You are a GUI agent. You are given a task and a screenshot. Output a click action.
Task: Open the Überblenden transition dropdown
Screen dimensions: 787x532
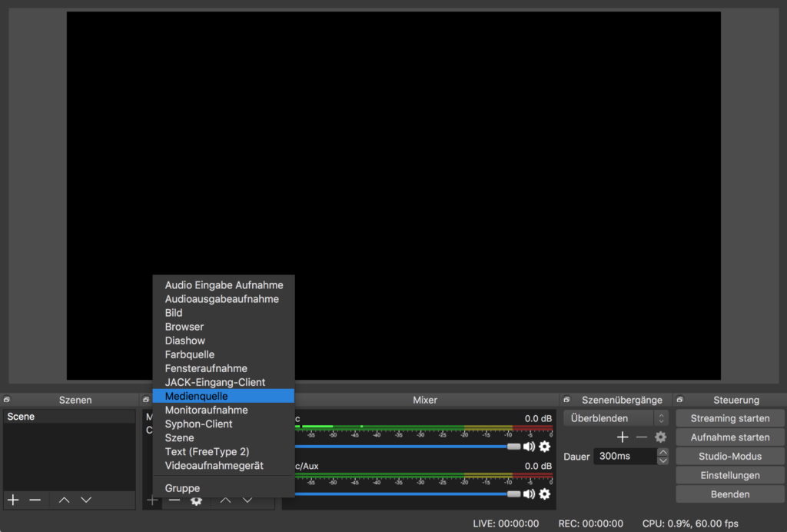(x=616, y=418)
